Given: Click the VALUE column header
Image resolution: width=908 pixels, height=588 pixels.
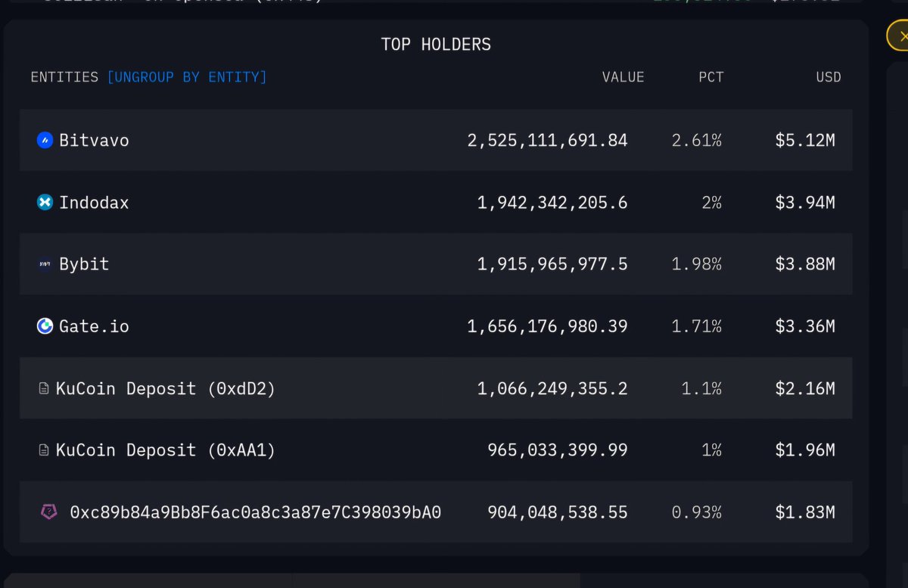Looking at the screenshot, I should click(623, 77).
